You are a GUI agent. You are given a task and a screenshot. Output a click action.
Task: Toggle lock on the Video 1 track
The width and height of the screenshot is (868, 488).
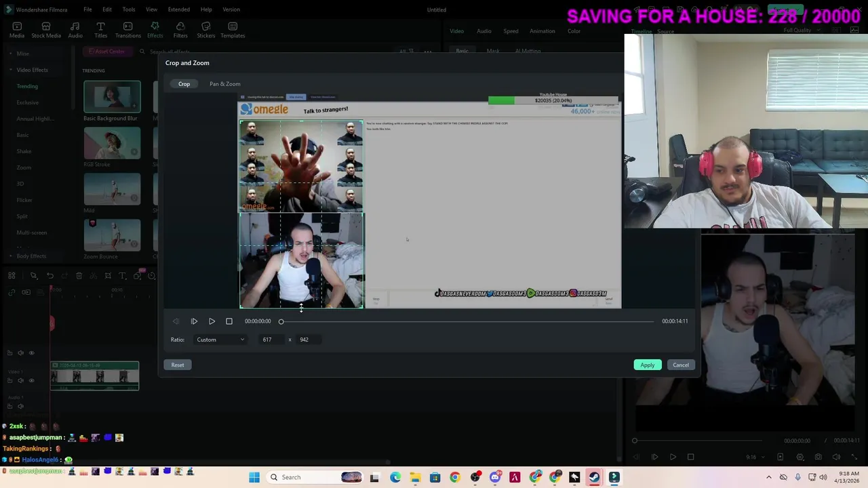[9, 380]
